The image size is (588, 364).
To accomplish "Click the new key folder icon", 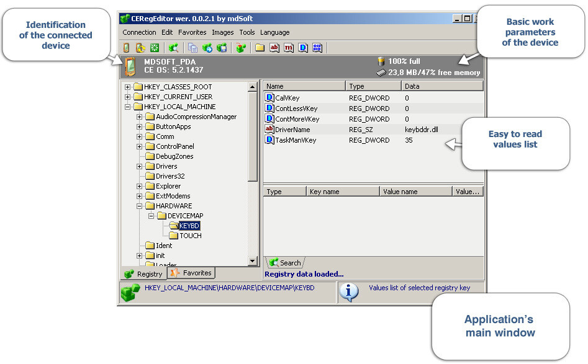I will coord(260,48).
